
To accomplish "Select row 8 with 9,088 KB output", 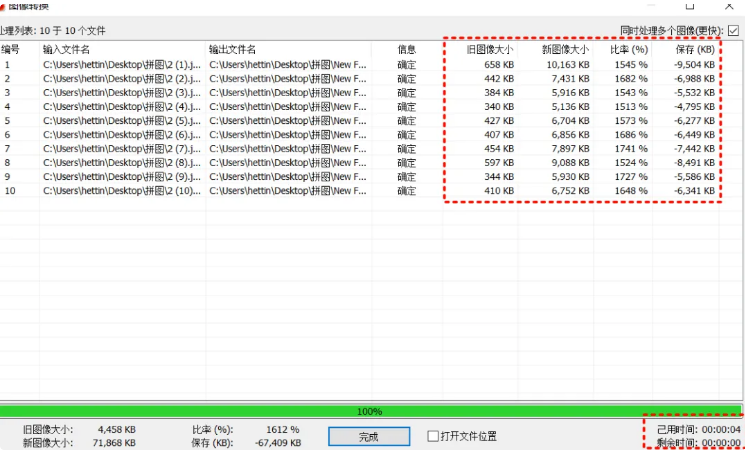I will [x=566, y=163].
